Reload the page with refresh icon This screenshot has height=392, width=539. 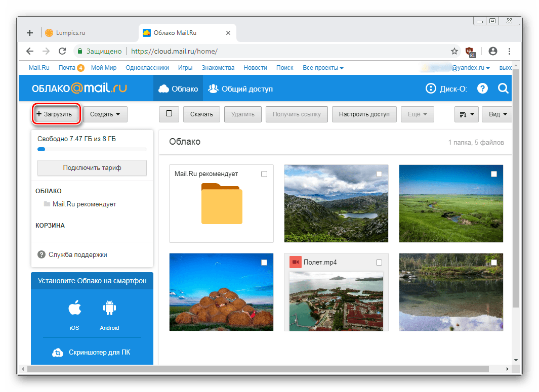click(x=62, y=51)
